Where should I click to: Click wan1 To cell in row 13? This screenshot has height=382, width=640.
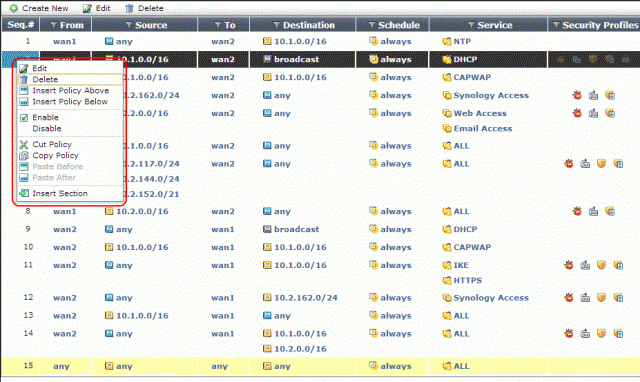click(x=222, y=315)
